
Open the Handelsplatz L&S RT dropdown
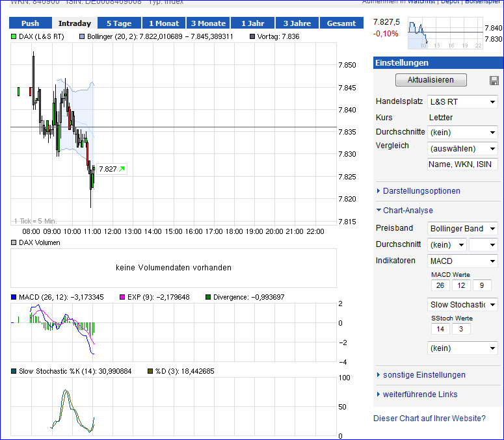pos(462,102)
